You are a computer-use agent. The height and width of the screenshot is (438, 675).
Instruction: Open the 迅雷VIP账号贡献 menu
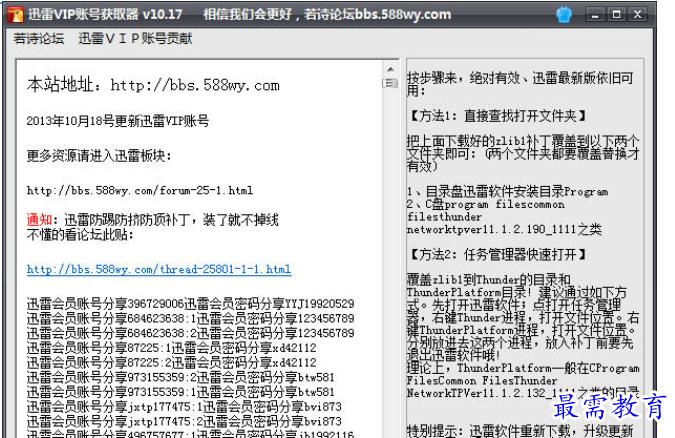(135, 39)
